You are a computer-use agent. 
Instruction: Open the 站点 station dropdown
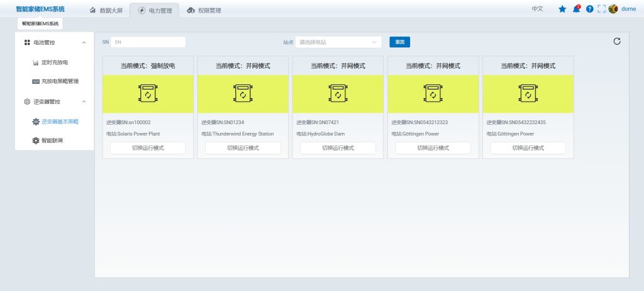tap(338, 42)
